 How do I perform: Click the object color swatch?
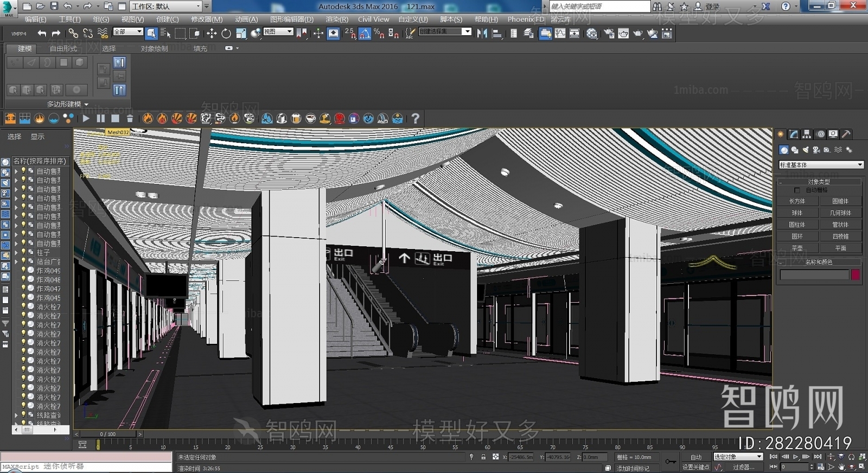(856, 275)
